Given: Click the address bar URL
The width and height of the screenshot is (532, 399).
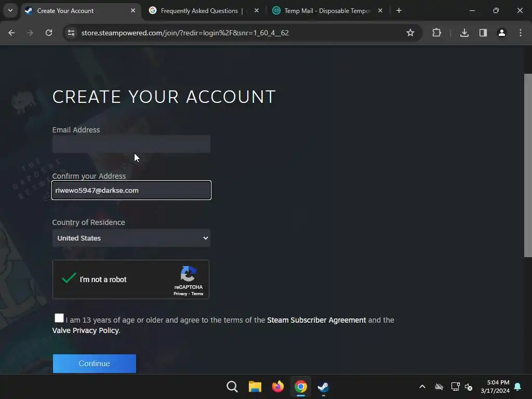Looking at the screenshot, I should [x=185, y=33].
